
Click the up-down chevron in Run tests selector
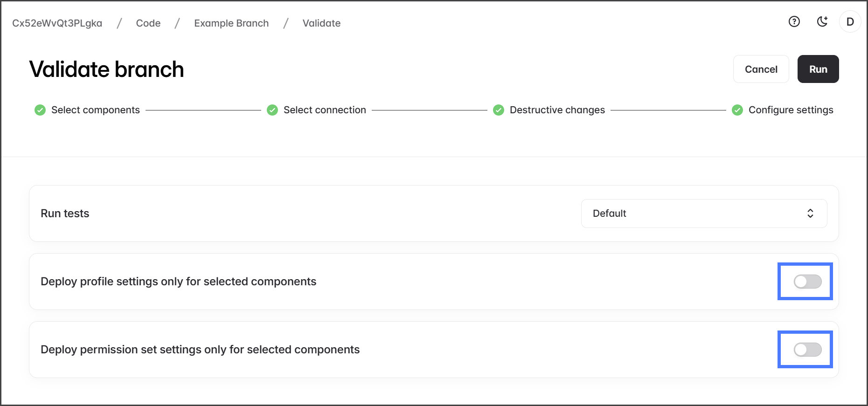click(x=810, y=213)
